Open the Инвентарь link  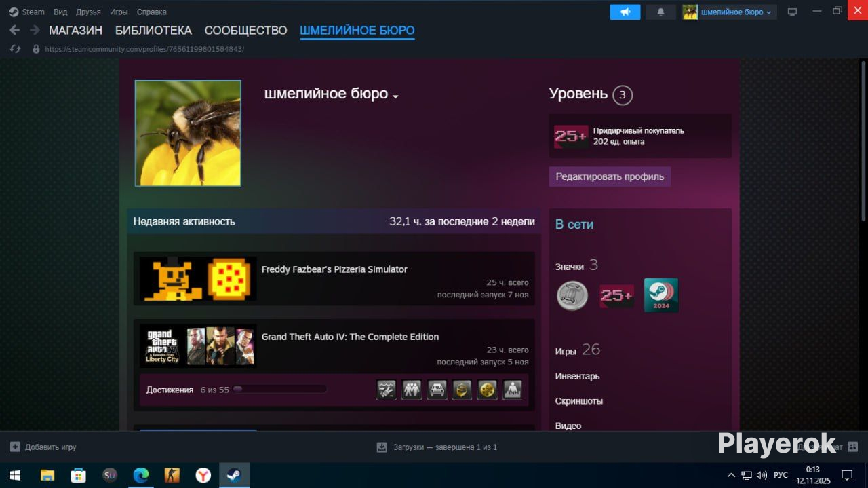click(x=577, y=376)
